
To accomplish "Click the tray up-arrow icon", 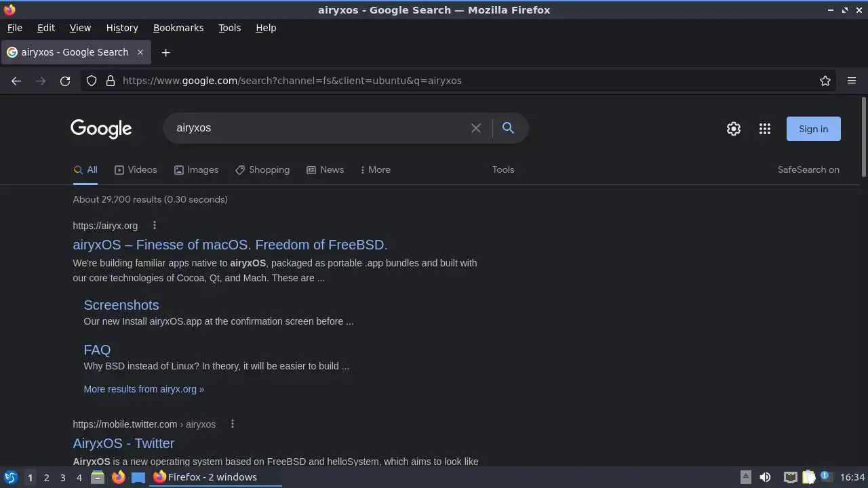I will pos(745,477).
